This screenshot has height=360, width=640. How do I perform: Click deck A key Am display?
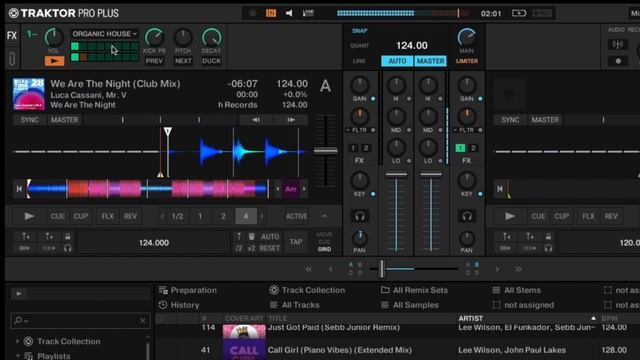(x=291, y=189)
